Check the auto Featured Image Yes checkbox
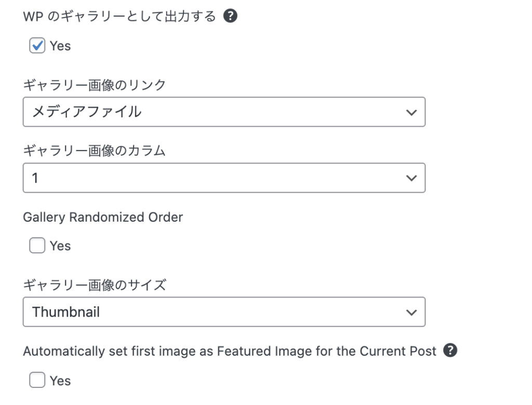 click(37, 381)
